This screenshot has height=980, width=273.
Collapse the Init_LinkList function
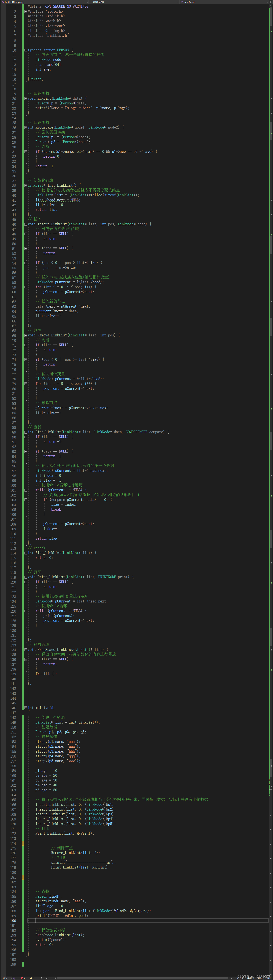click(26, 185)
